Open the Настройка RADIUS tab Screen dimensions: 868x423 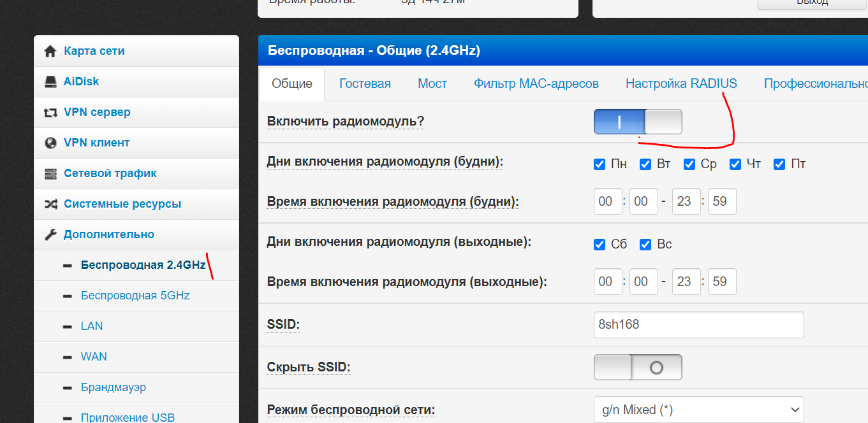[681, 83]
